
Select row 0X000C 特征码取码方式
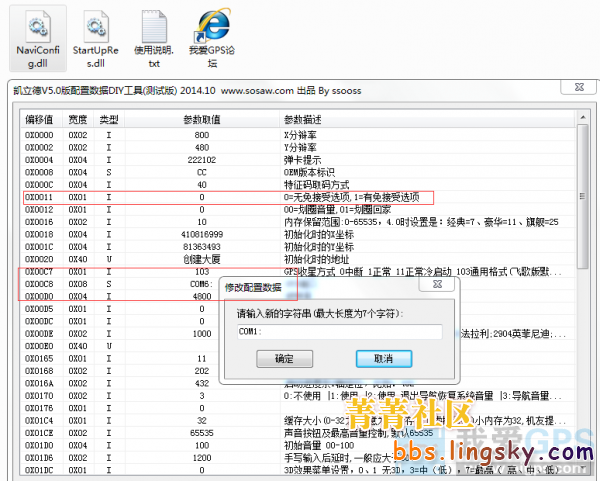pyautogui.click(x=298, y=185)
